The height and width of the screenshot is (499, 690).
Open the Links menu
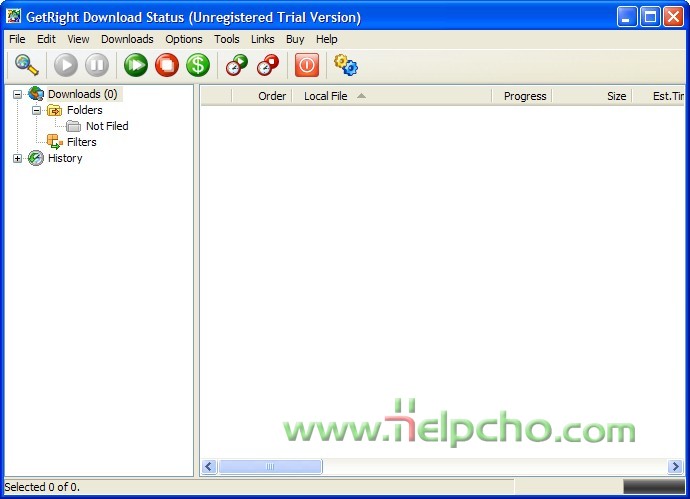[x=263, y=39]
